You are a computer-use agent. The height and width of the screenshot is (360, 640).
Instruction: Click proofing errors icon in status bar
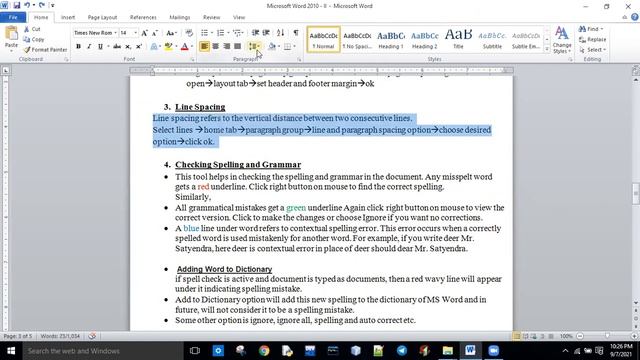coord(92,336)
